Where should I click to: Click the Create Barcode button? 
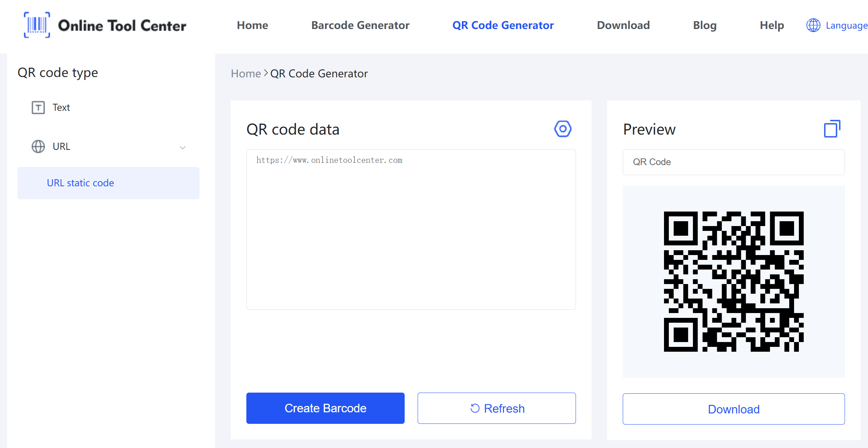coord(325,409)
